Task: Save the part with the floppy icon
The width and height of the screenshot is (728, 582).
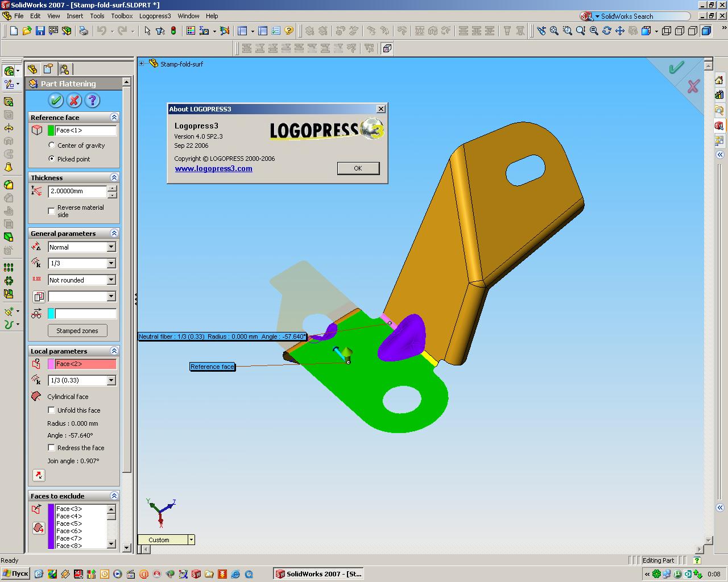Action: pyautogui.click(x=40, y=31)
